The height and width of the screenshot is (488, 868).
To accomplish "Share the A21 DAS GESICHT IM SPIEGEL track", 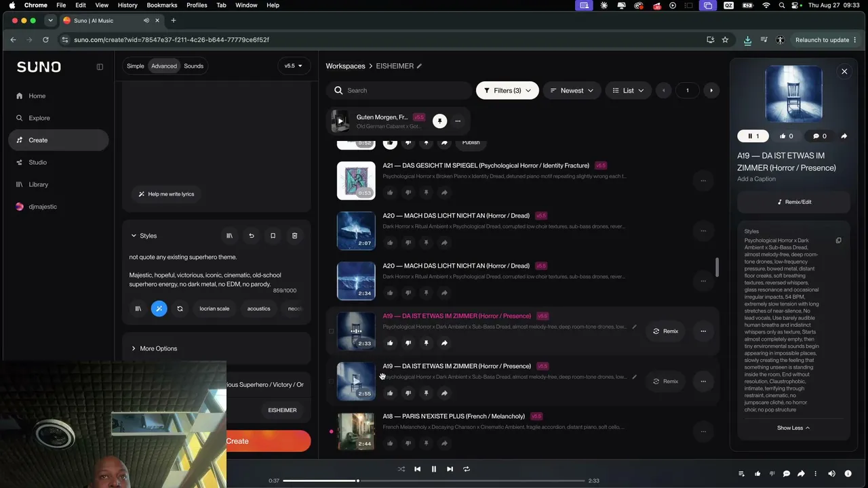I will 444,192.
